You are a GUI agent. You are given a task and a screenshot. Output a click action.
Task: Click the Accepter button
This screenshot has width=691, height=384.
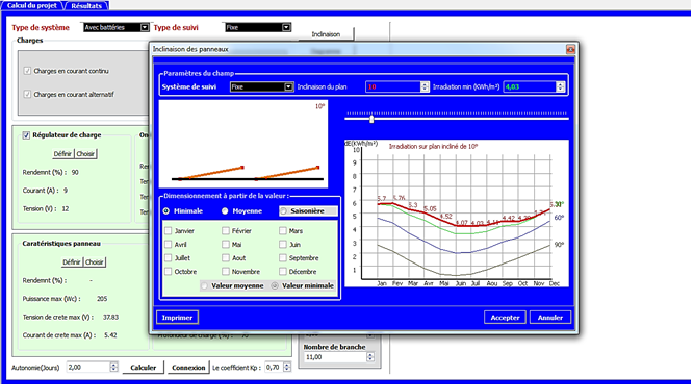[x=505, y=317]
